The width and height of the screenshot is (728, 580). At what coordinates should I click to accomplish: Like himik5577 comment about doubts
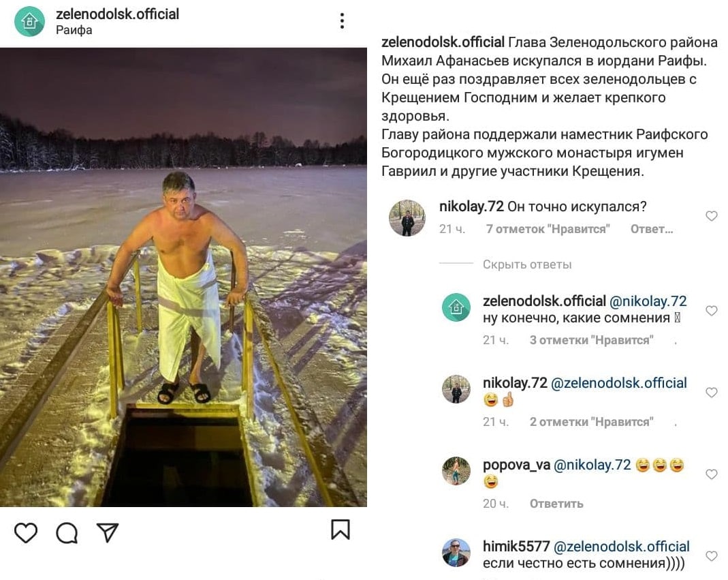[x=711, y=556]
